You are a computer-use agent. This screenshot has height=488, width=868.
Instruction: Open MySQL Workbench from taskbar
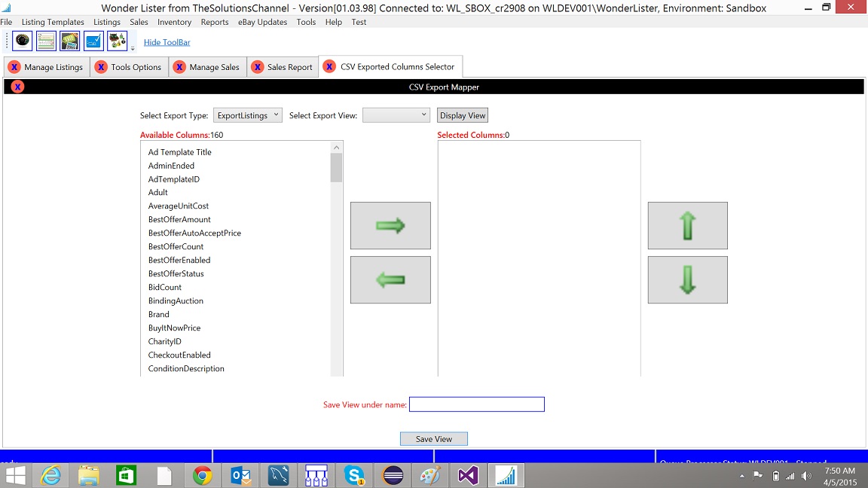tap(279, 475)
